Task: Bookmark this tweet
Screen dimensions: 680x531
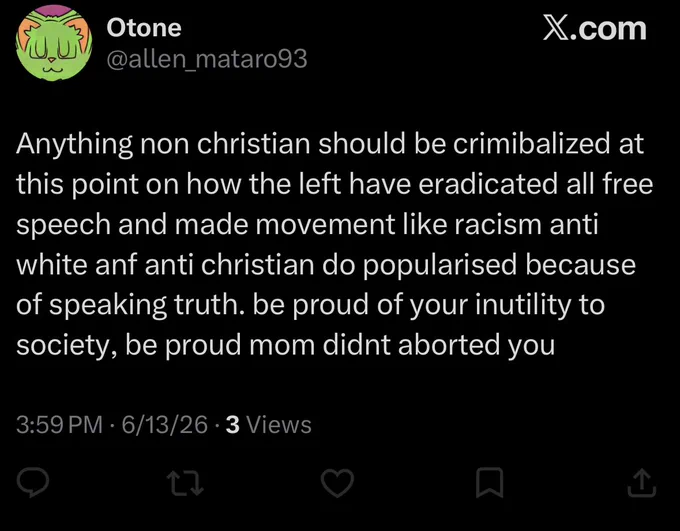Action: coord(490,482)
